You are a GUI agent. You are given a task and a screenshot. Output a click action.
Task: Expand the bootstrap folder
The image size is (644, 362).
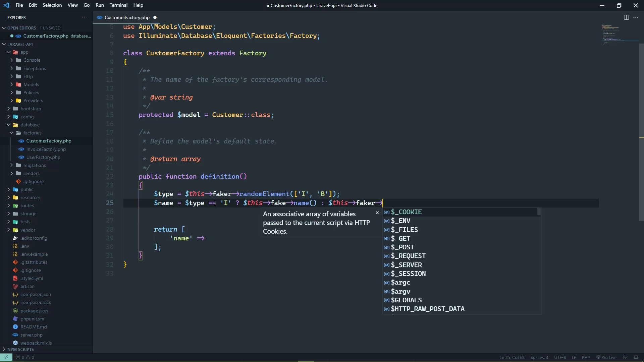(31, 109)
